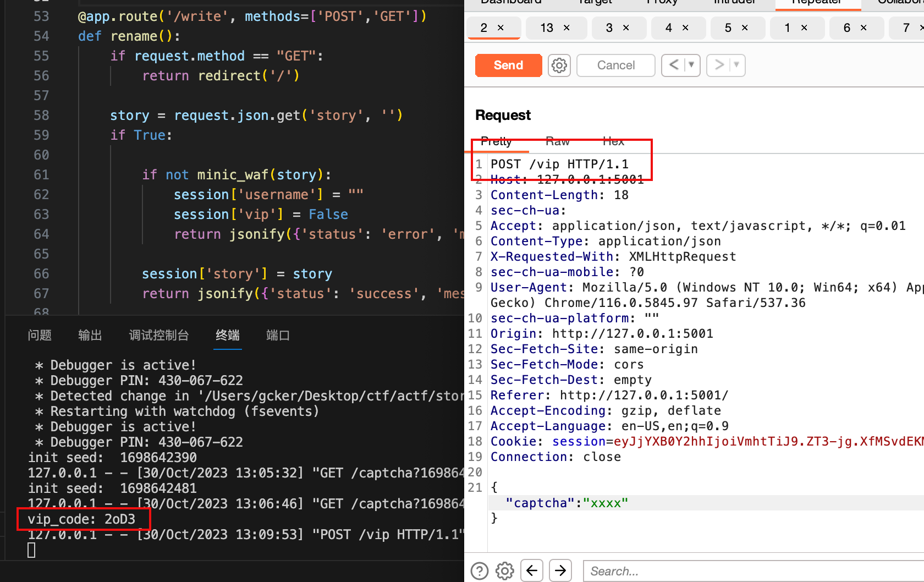
Task: Close Repeater tab 2
Action: 501,28
